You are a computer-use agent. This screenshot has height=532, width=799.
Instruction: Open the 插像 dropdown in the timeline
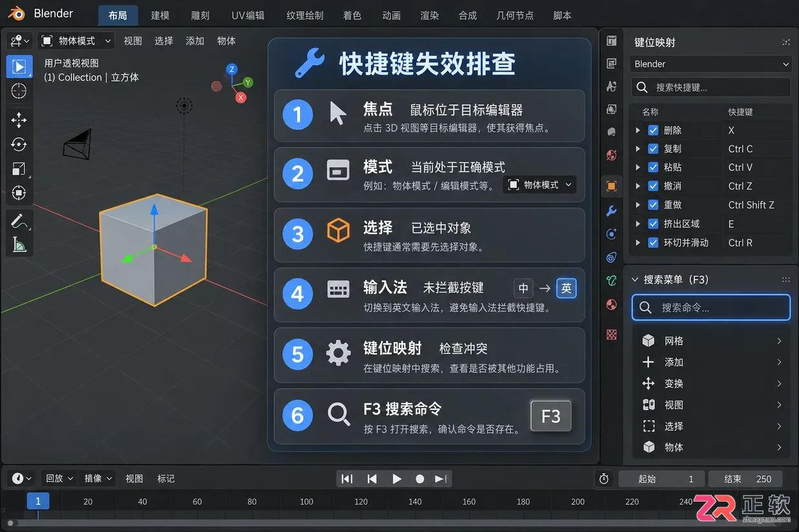point(97,478)
